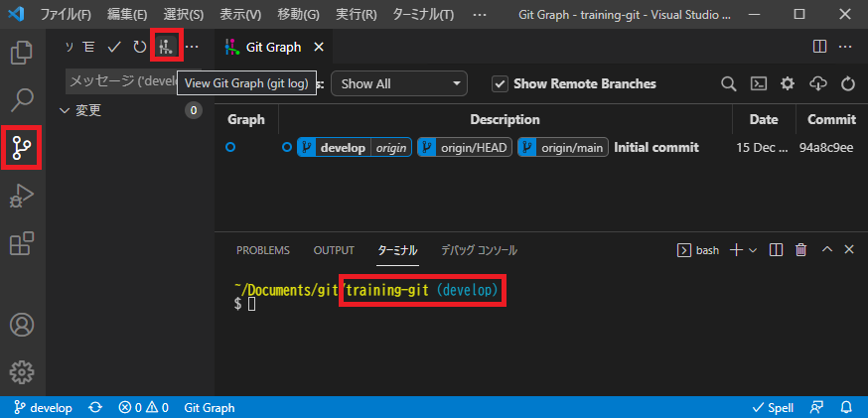Open the 選択(S) menu
The image size is (868, 418).
(x=183, y=14)
